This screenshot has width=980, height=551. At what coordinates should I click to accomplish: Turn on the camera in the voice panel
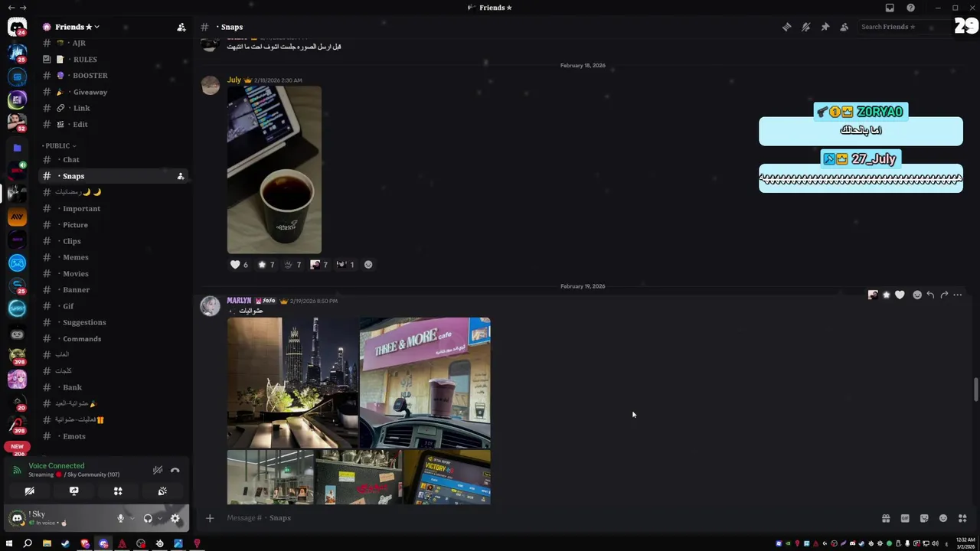(x=29, y=491)
